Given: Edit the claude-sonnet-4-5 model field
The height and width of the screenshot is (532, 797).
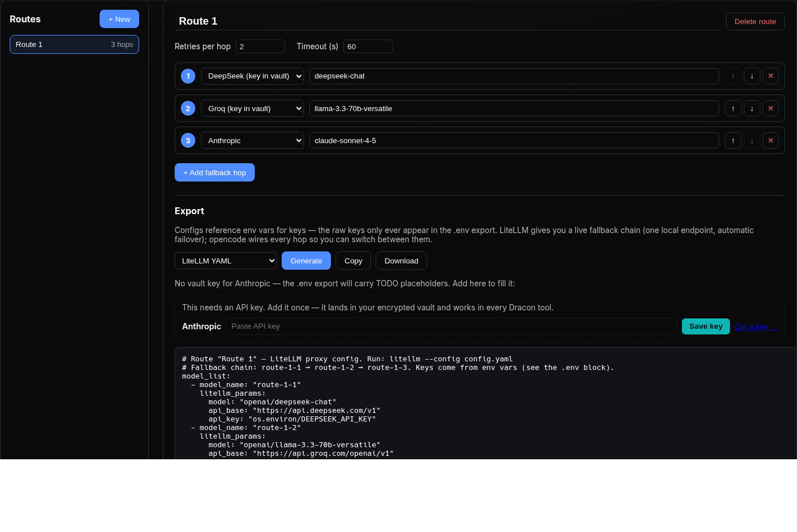Looking at the screenshot, I should 514,140.
